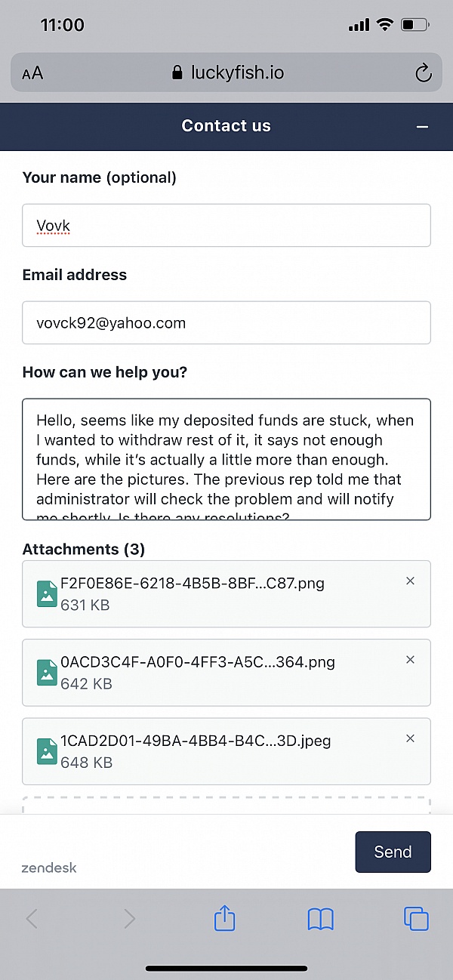Go forward to the next page

(129, 919)
